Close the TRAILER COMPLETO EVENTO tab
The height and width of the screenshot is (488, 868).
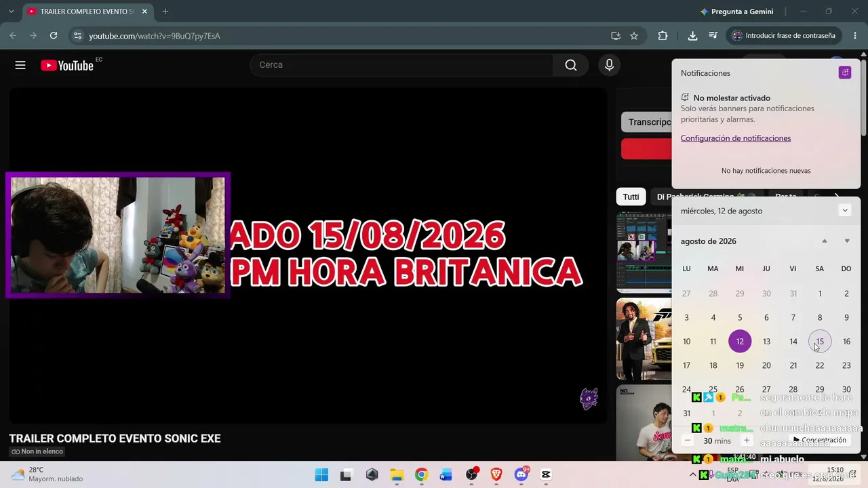[x=144, y=12]
